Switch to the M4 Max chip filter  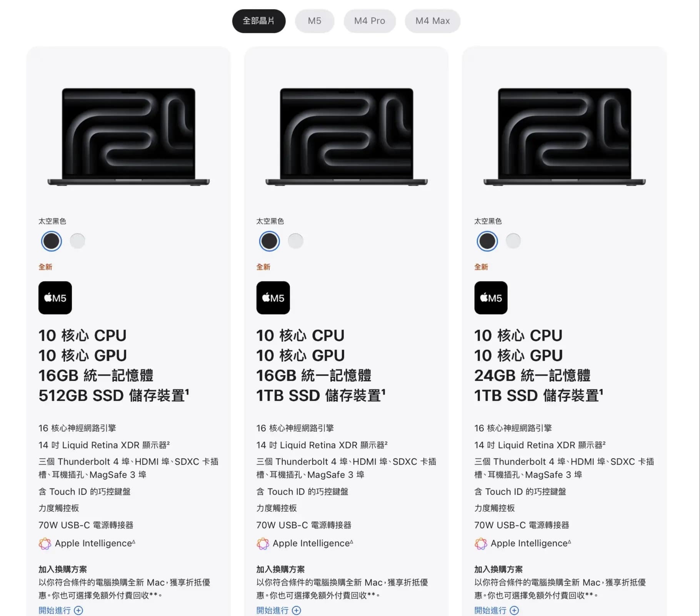[x=432, y=21]
